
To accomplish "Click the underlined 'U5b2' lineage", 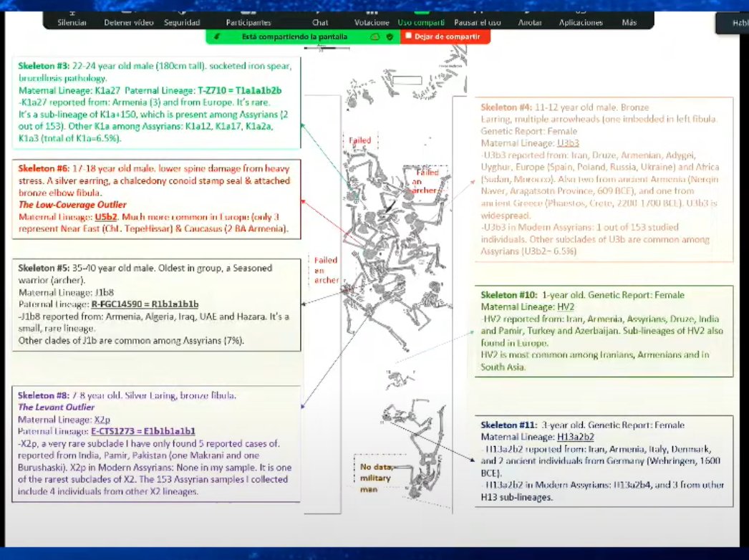I will (106, 217).
